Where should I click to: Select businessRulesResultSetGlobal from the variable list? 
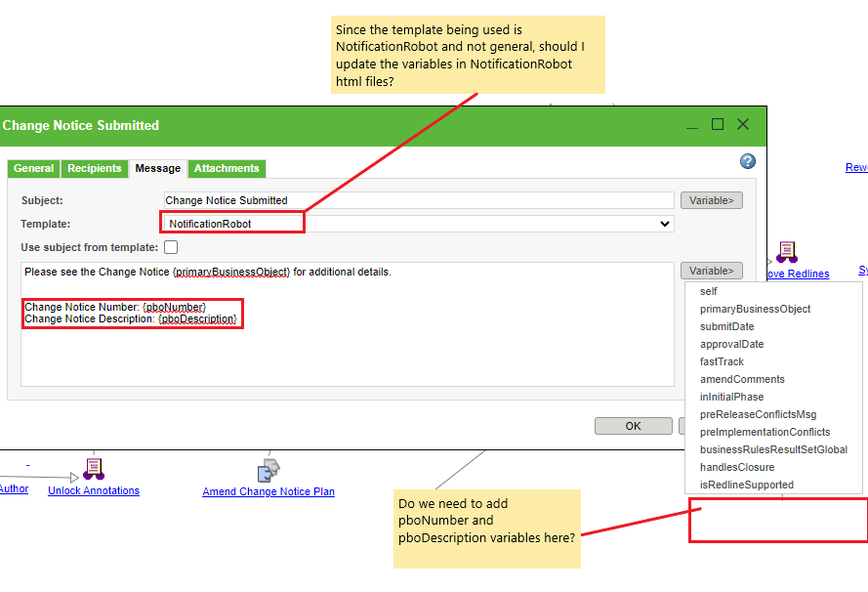(x=773, y=449)
